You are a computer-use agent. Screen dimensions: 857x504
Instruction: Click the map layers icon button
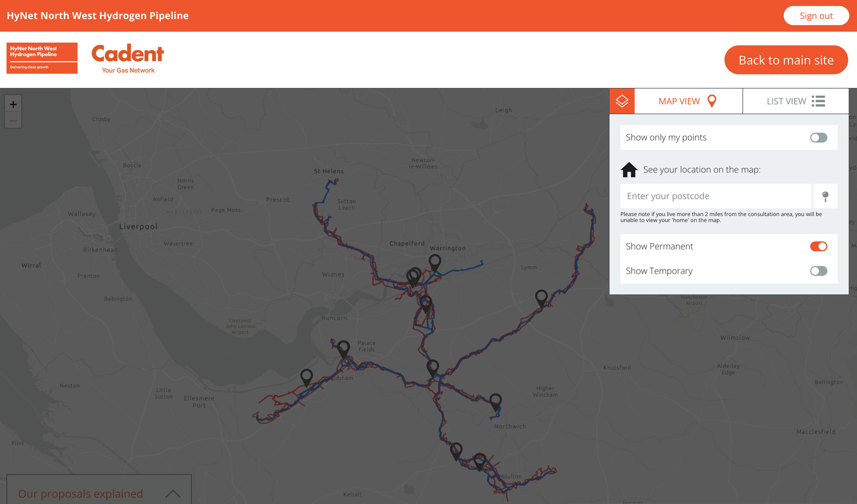click(622, 101)
